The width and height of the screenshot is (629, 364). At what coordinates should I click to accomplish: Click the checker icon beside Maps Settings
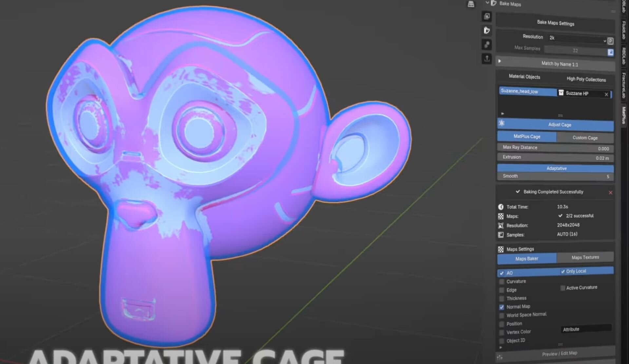pos(501,249)
